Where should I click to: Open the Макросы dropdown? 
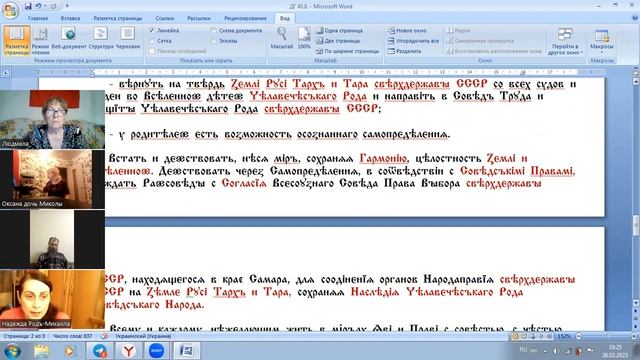pos(602,41)
